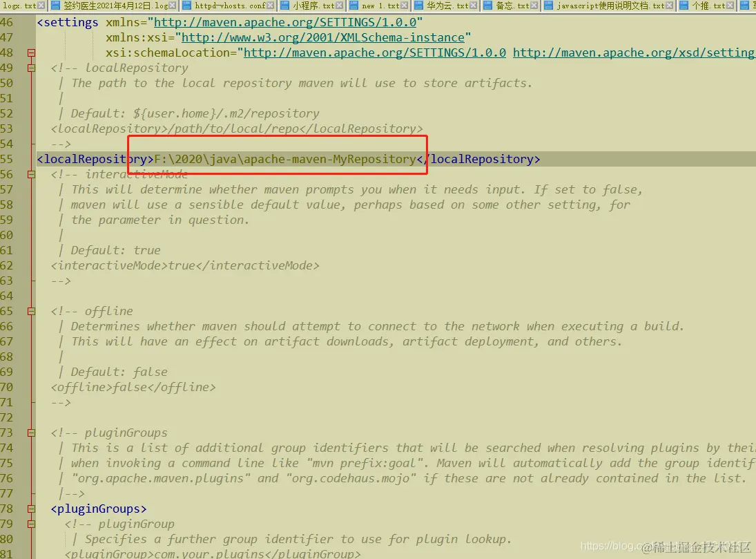Collapse the pluginGroup comment at line 79
Viewport: 756px width, 559px height.
pos(31,524)
